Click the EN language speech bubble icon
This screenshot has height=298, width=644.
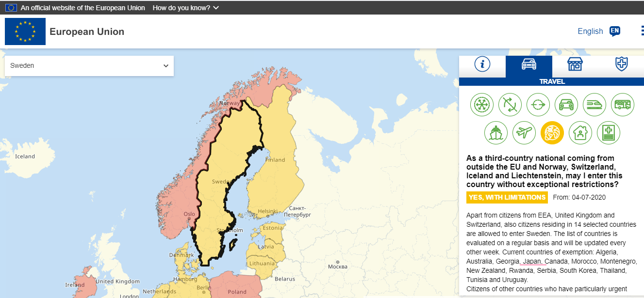[615, 31]
